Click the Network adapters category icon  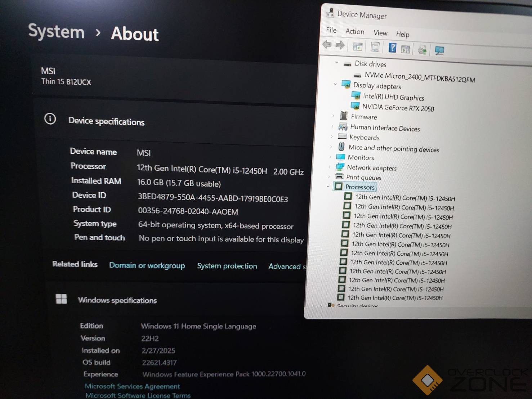340,167
